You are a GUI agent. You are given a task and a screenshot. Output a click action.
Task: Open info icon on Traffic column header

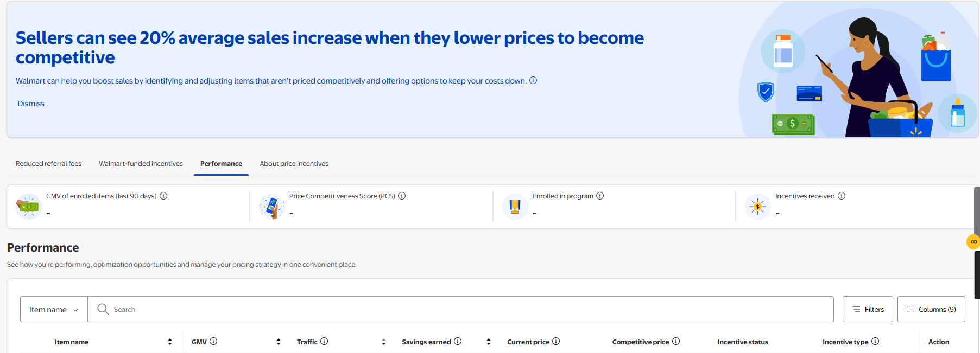pos(324,341)
